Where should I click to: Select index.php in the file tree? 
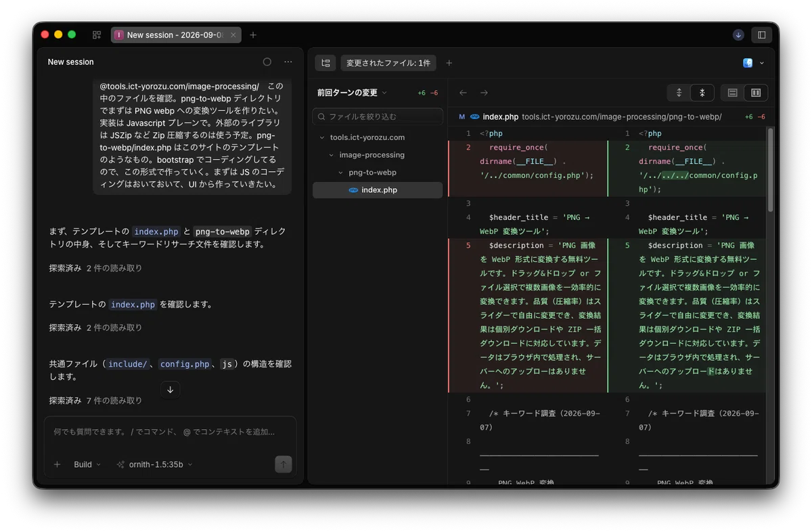click(378, 190)
